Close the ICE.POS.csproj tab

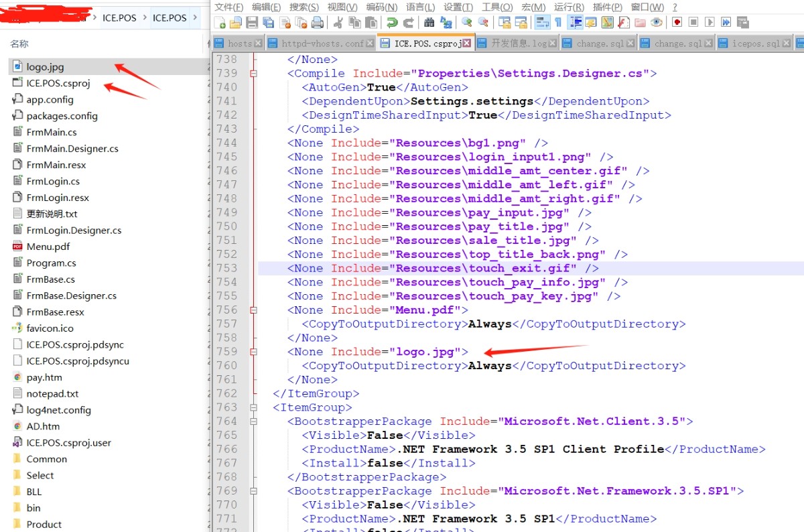[466, 44]
